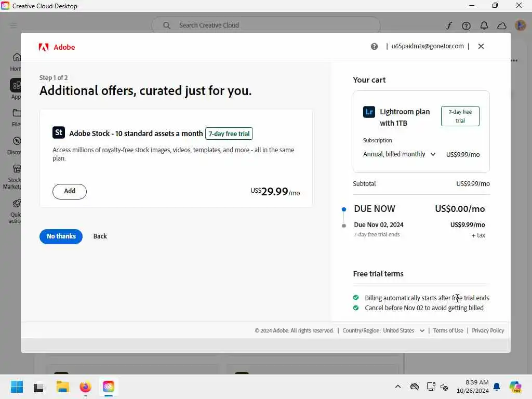Open Apps in the sidebar

tap(16, 89)
